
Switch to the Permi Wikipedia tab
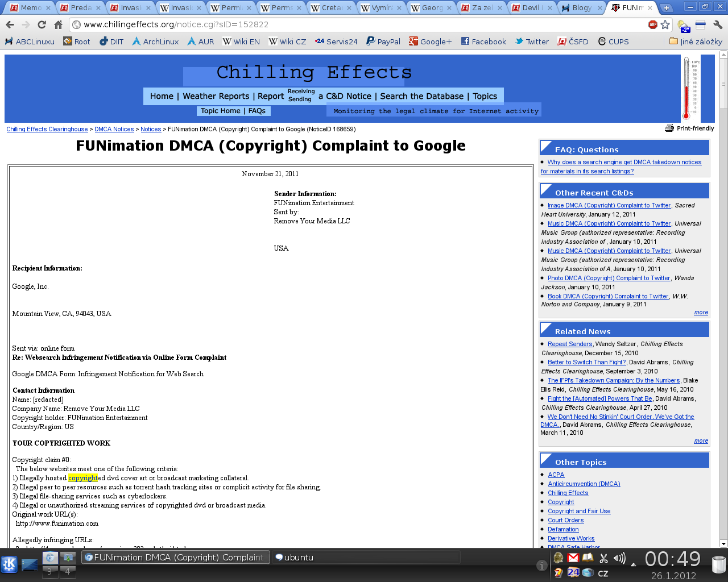[x=230, y=7]
